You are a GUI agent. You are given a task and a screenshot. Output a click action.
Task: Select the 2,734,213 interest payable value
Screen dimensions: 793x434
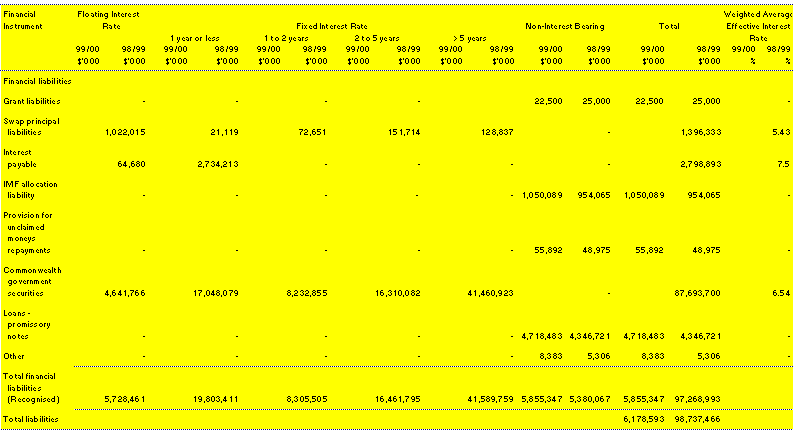pos(213,163)
